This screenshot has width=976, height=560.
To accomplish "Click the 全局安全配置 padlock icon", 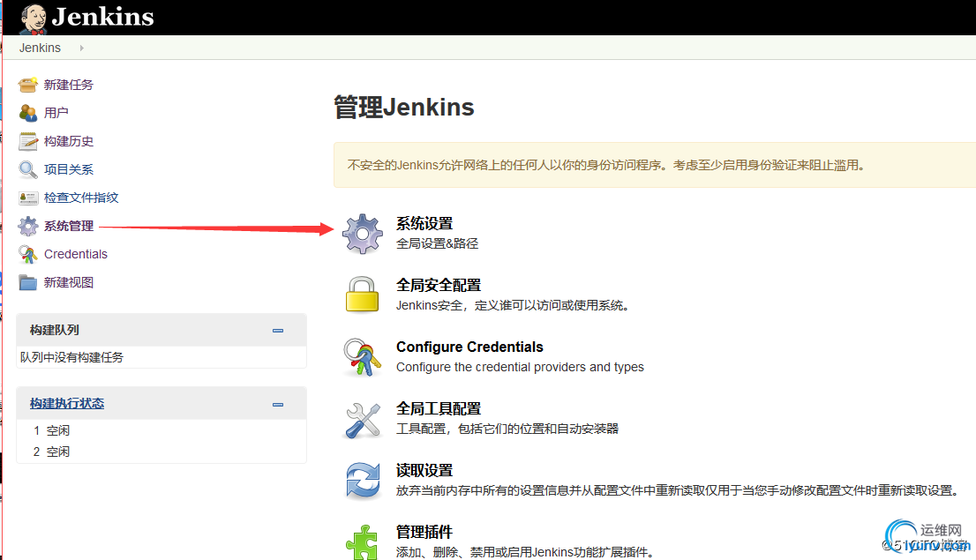I will coord(363,295).
